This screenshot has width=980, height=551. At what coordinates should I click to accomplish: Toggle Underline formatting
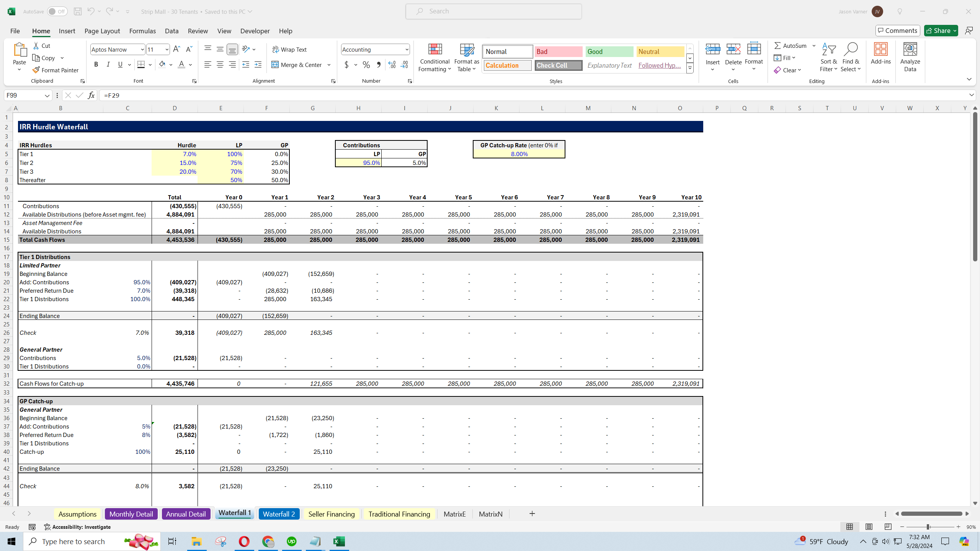120,65
